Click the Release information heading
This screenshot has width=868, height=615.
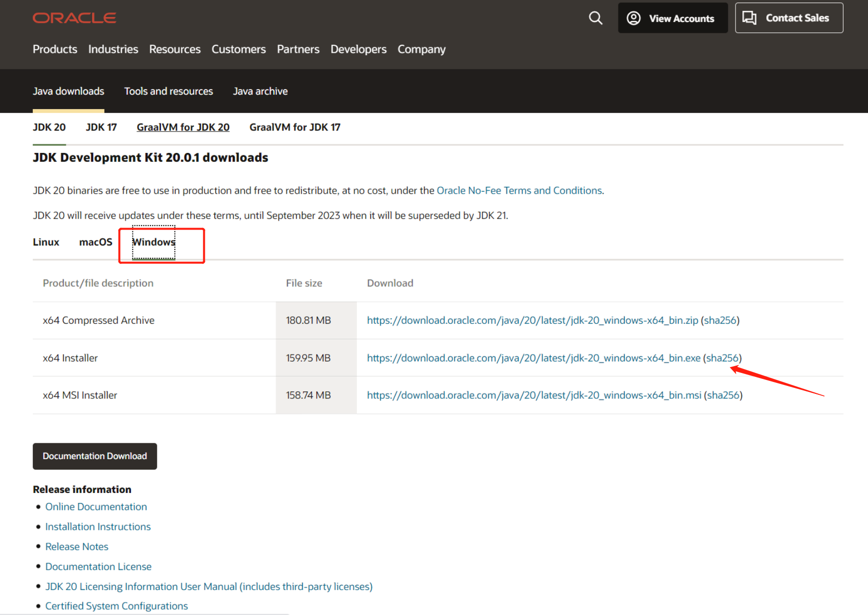[82, 490]
